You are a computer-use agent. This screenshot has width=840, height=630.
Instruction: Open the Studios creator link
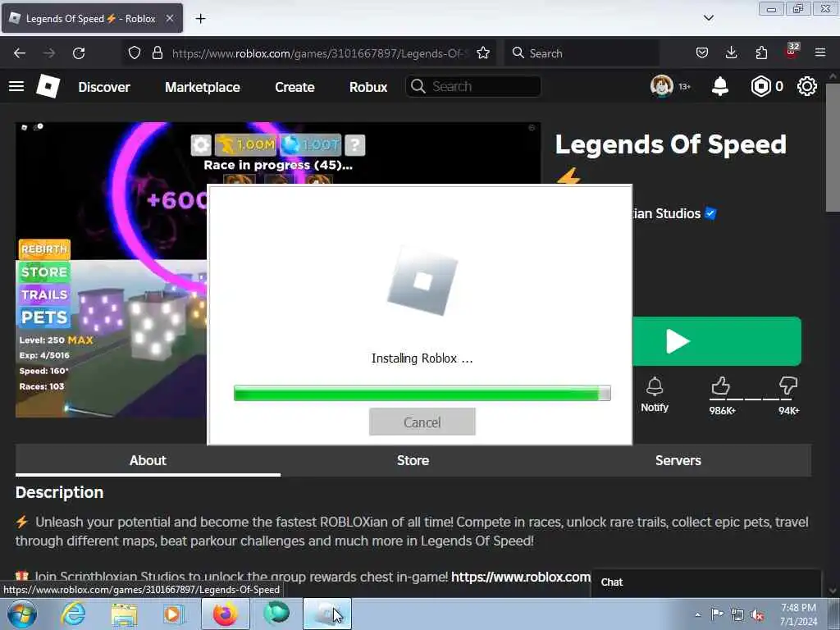(666, 213)
